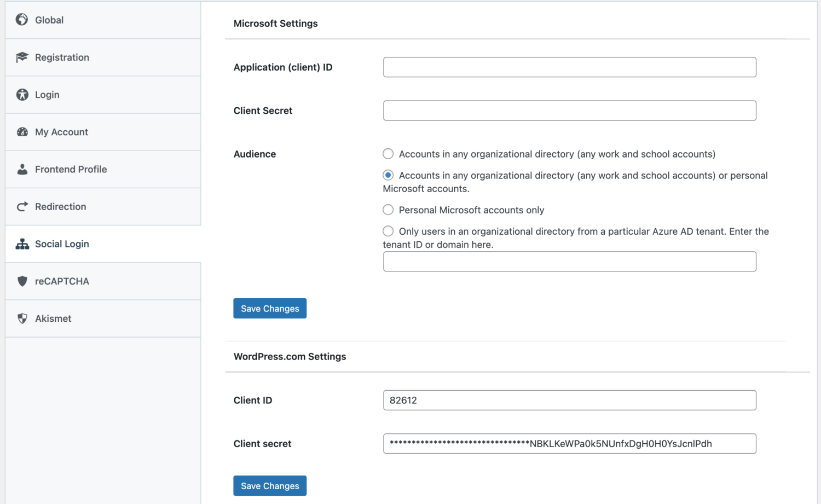Click the graduation cap icon beside Registration
Screen dimensions: 821x504
tap(22, 57)
